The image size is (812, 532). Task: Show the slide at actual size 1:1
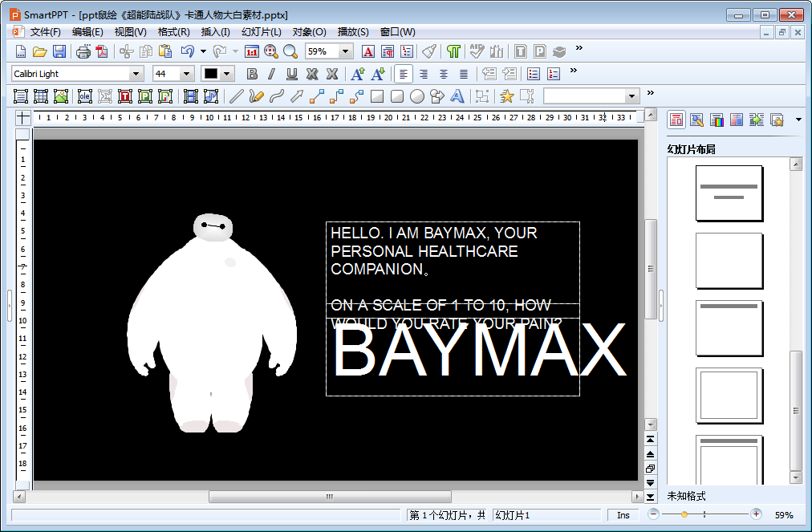(252, 51)
